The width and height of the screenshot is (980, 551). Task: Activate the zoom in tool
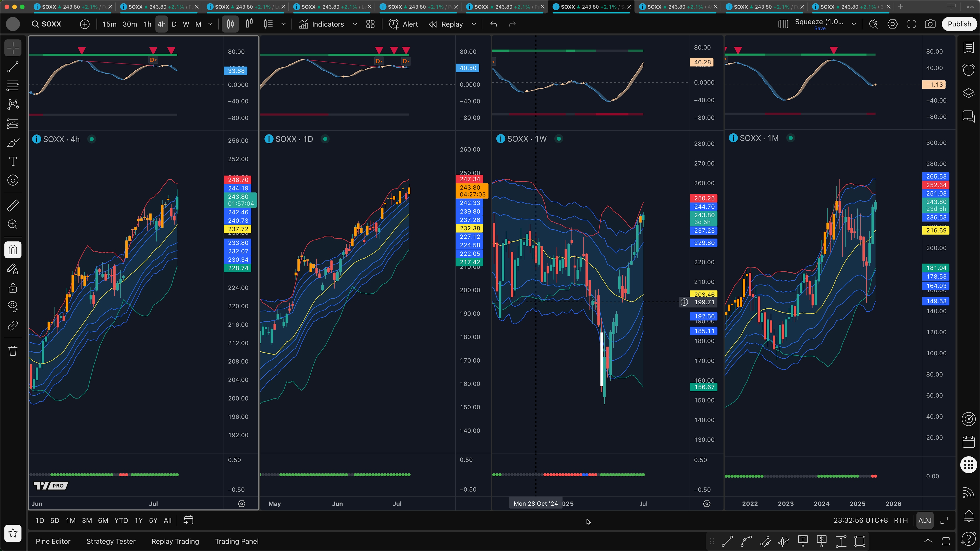(13, 224)
